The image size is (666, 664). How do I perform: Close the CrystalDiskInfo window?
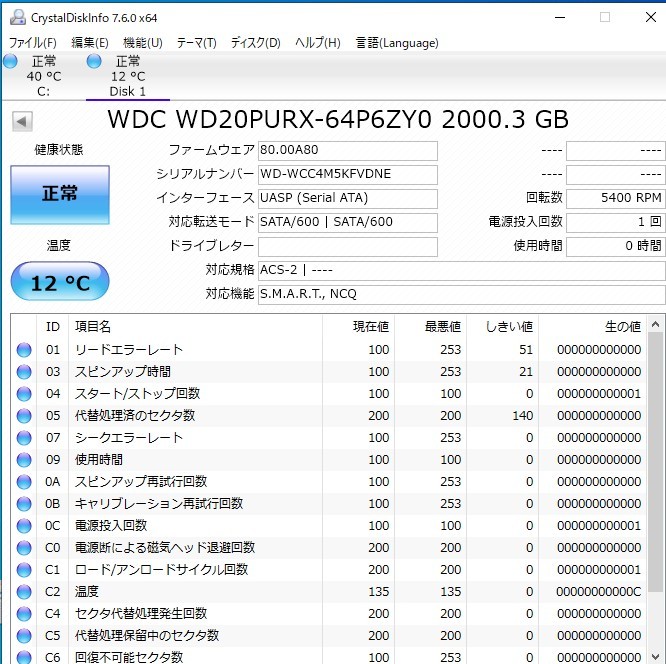pos(651,17)
